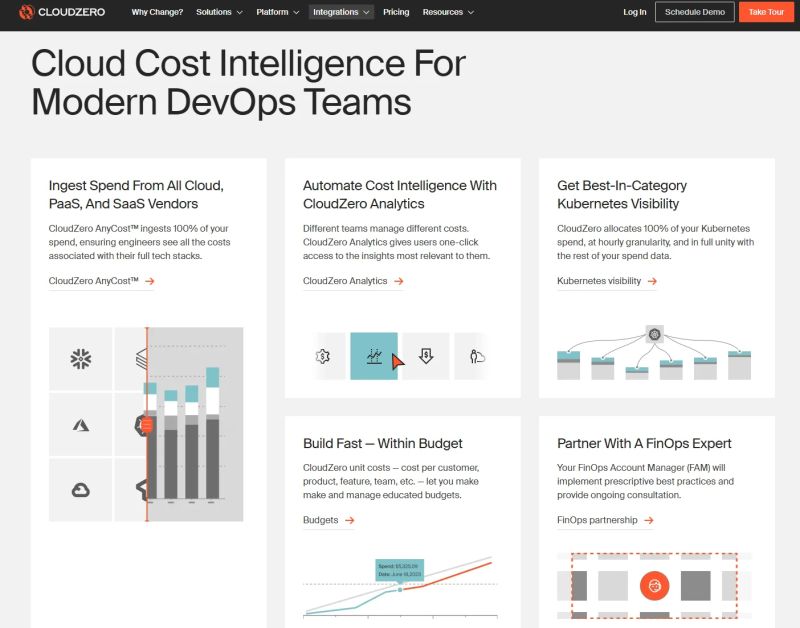Select Pricing in the navigation bar

396,12
